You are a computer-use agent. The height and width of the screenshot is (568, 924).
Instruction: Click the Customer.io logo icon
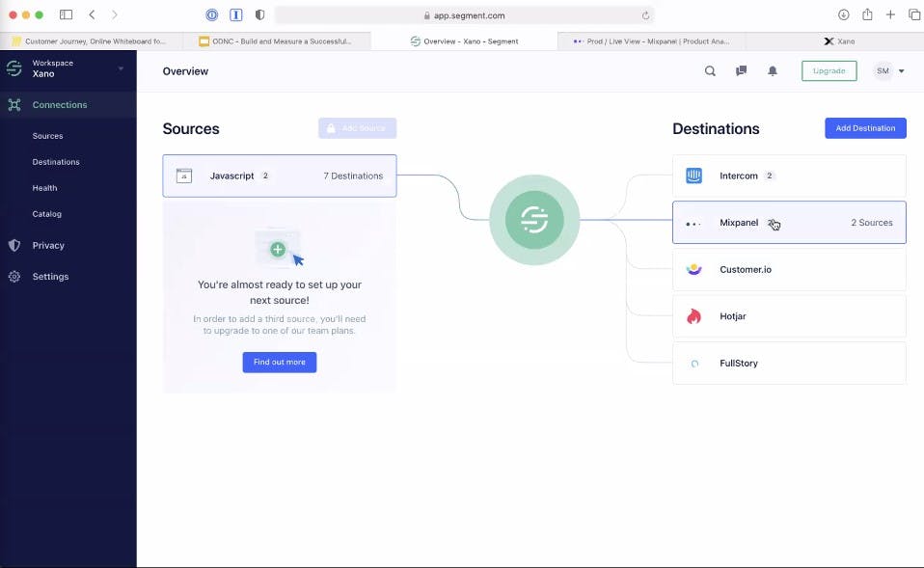(694, 269)
